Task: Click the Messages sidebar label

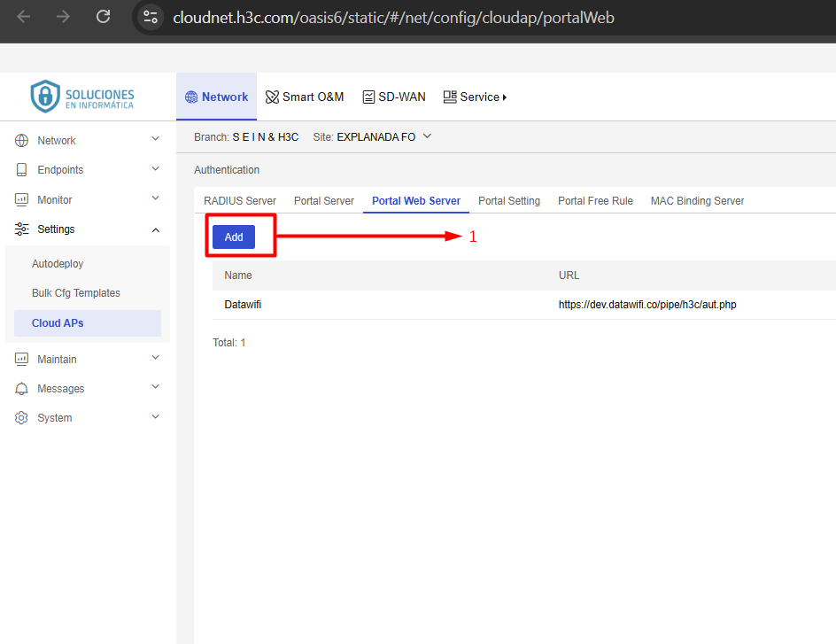Action: coord(61,389)
